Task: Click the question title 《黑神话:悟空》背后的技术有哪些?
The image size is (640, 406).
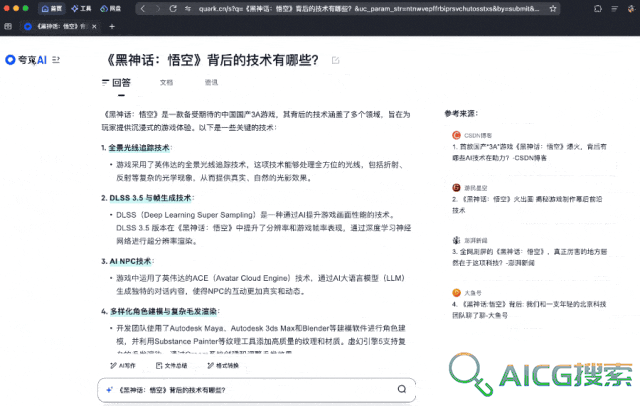Action: 211,60
